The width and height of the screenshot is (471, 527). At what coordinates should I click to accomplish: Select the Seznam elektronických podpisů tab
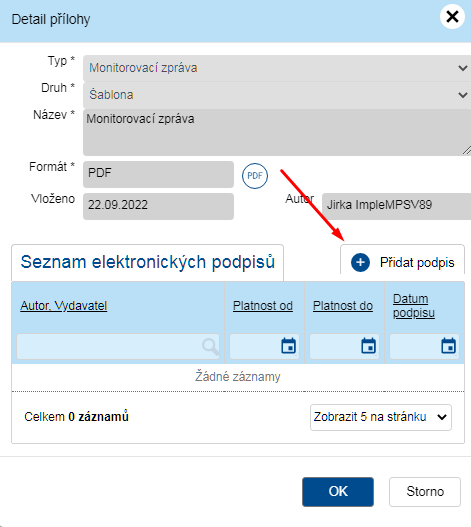(148, 262)
